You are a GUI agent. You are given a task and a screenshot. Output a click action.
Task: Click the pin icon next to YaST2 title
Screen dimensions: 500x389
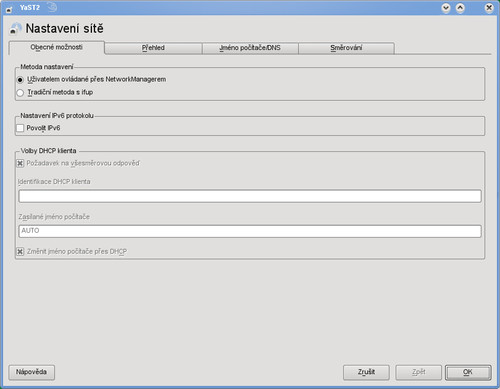[x=52, y=7]
